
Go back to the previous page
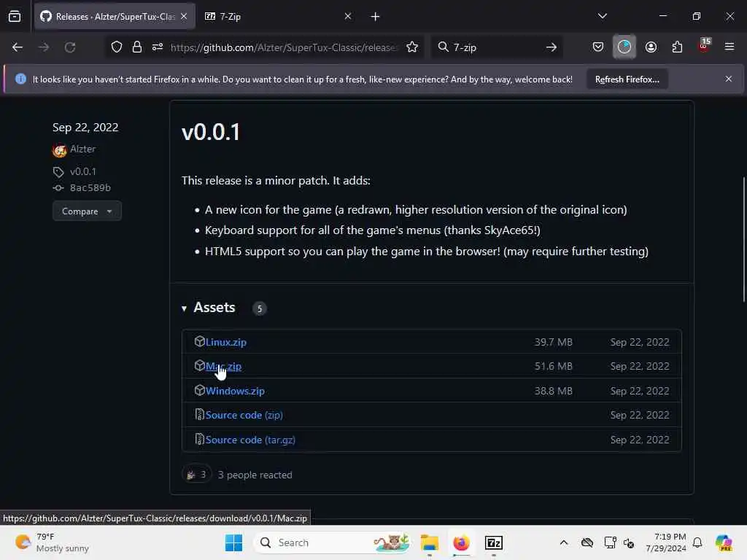(x=18, y=47)
